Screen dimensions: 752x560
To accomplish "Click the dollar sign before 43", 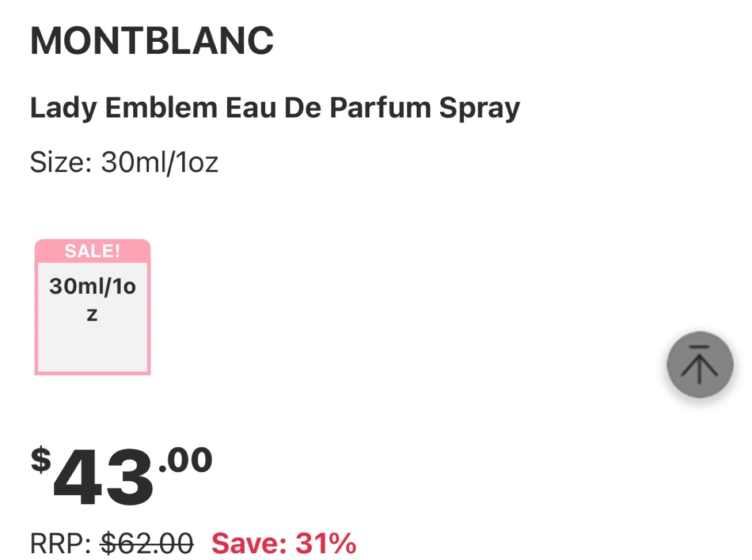I will pos(41,460).
